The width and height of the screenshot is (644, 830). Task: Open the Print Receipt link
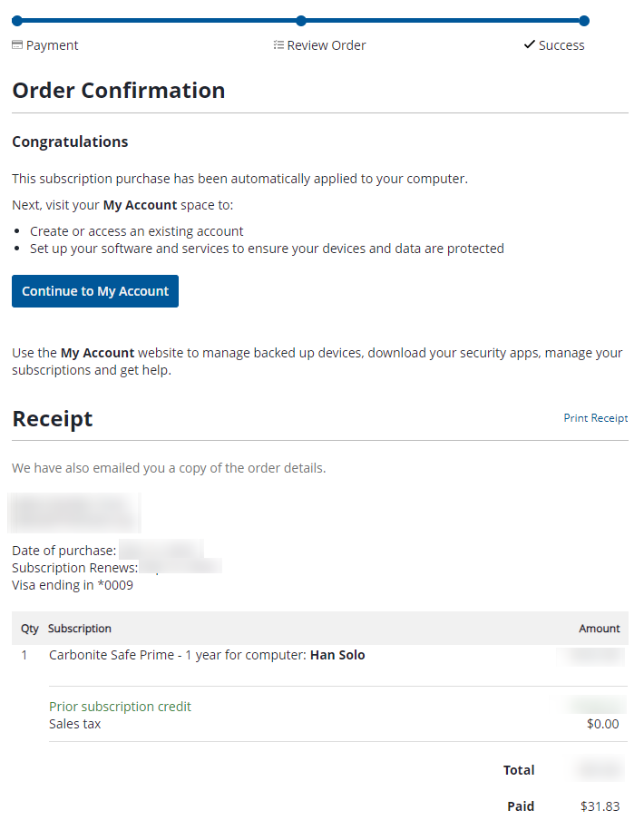coord(595,418)
